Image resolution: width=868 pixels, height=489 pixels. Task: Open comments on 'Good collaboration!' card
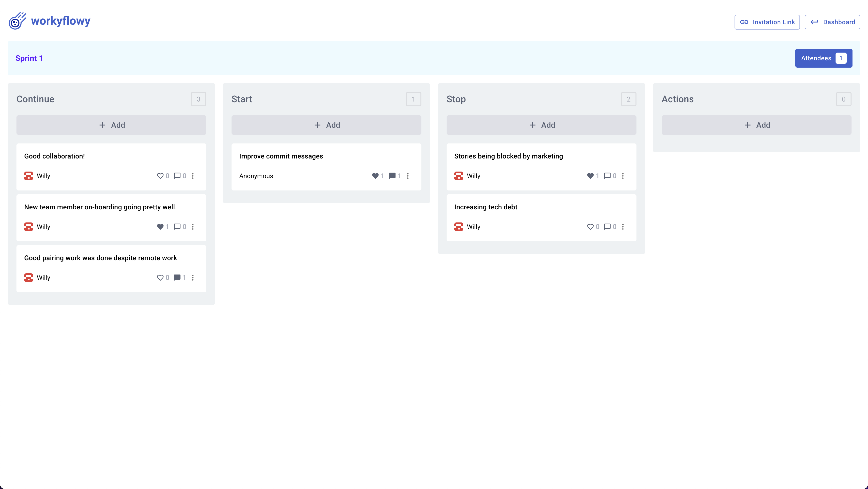177,176
